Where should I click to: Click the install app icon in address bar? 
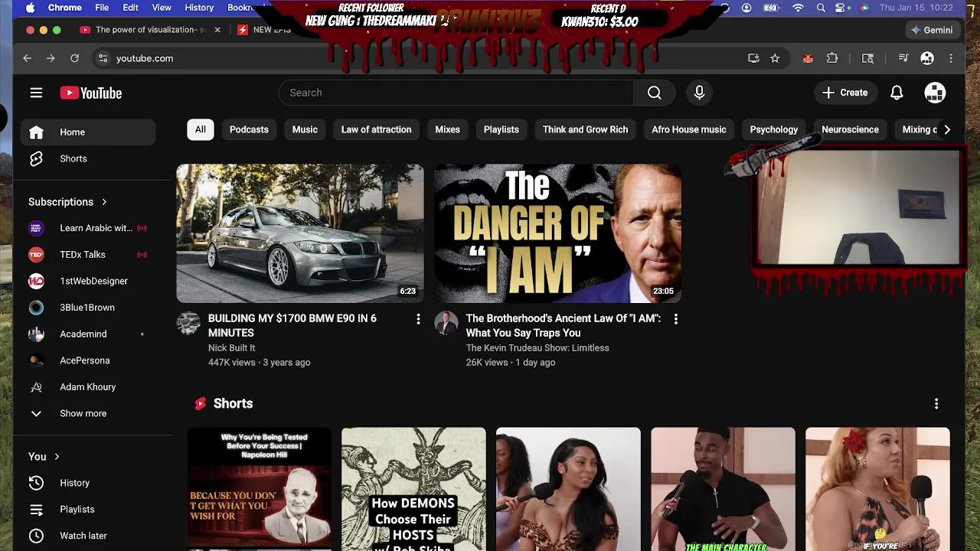[753, 58]
